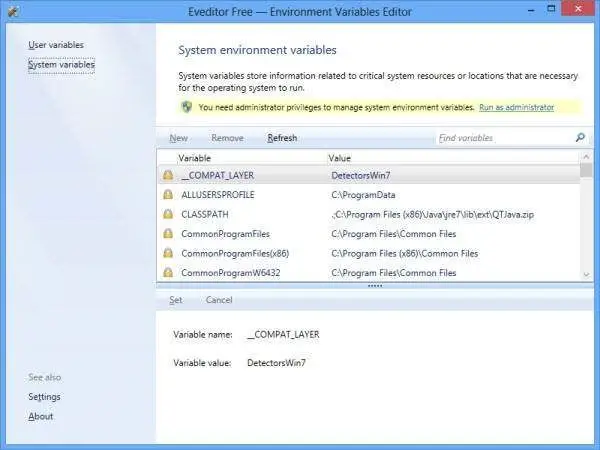Click the Run as administrator link
The width and height of the screenshot is (600, 450).
(516, 107)
